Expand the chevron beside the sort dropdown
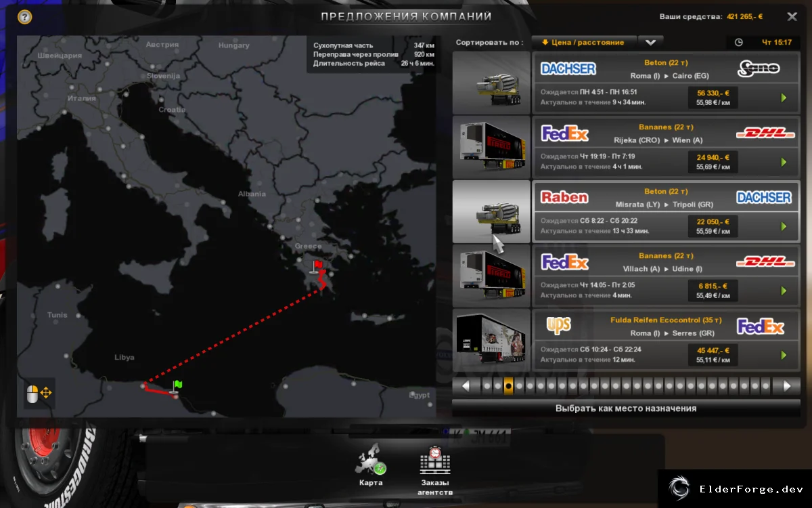This screenshot has width=812, height=508. pos(651,42)
